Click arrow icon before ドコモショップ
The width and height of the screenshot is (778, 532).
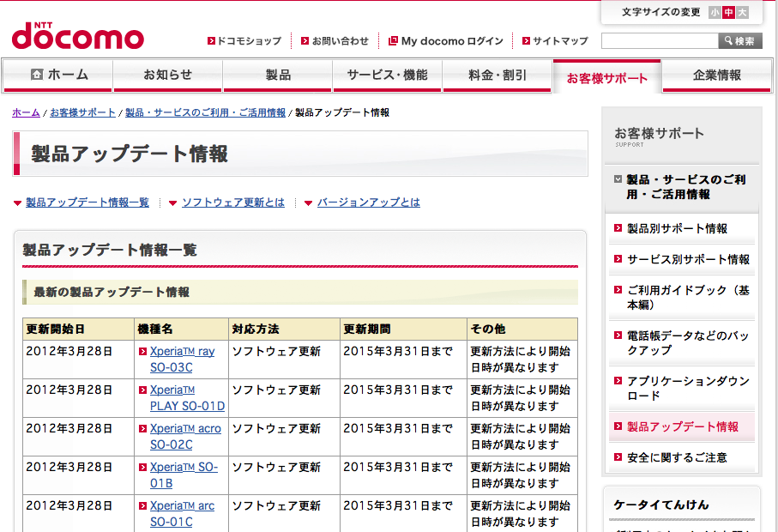click(x=211, y=41)
